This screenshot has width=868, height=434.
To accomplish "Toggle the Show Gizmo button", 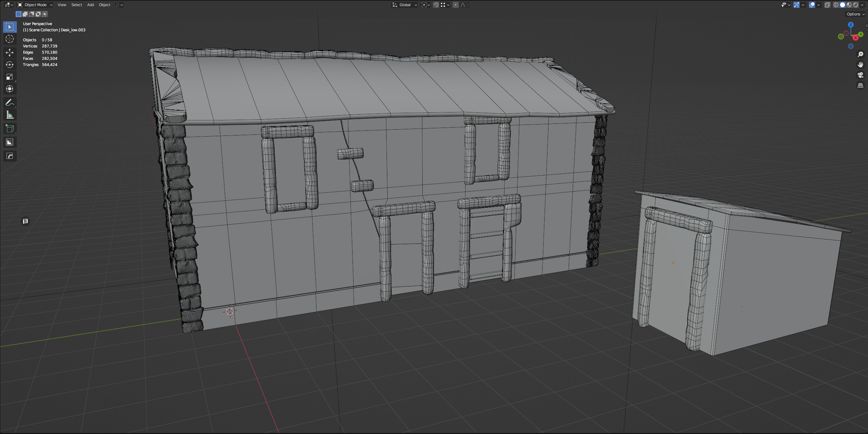I will coord(797,5).
